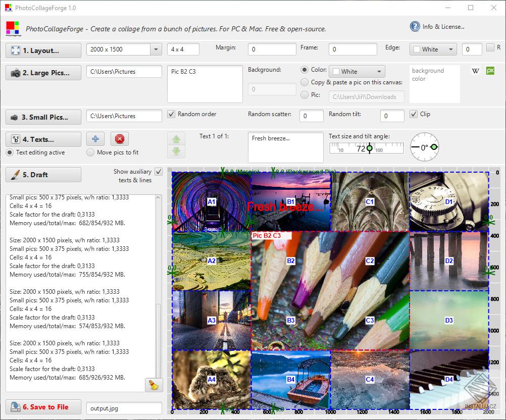Click the 1. Layout button
The image size is (506, 420).
click(43, 50)
